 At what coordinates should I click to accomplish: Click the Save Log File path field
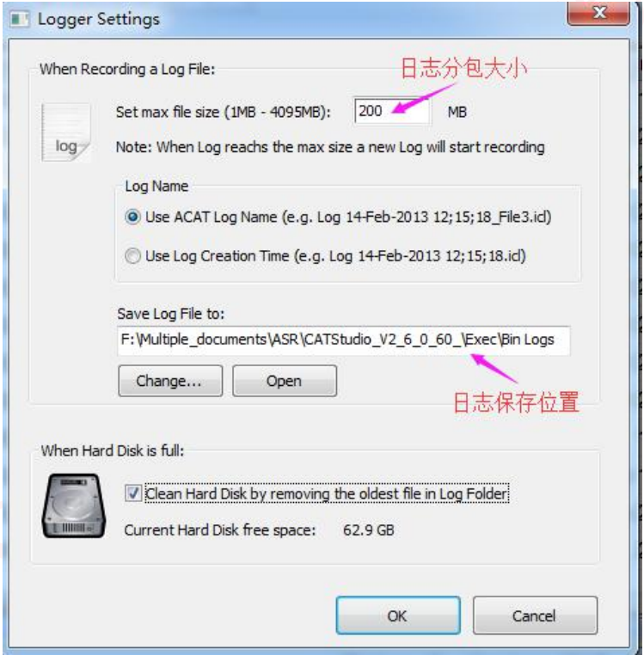pyautogui.click(x=344, y=340)
